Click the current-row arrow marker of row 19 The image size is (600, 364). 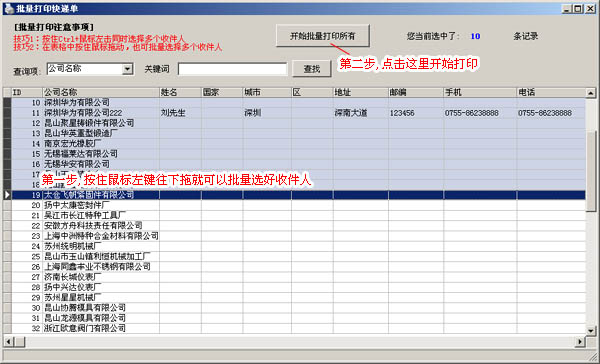tap(7, 195)
